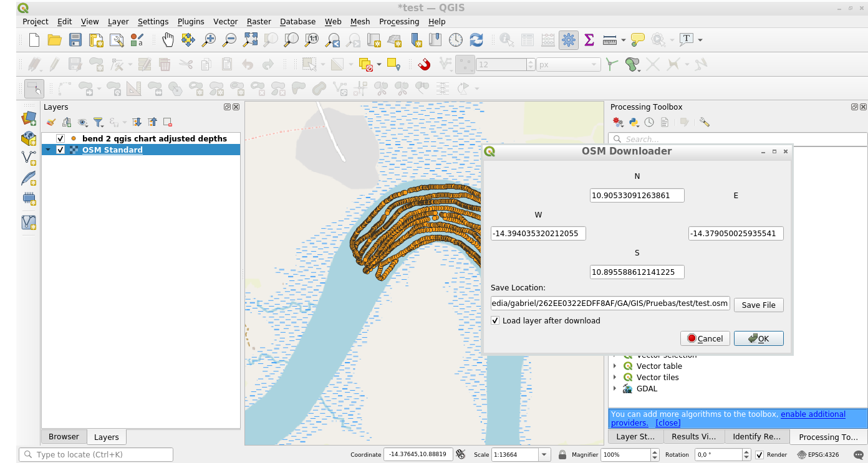The image size is (868, 463).
Task: Click New Temporary Scratch Layer chip icon
Action: [x=29, y=199]
